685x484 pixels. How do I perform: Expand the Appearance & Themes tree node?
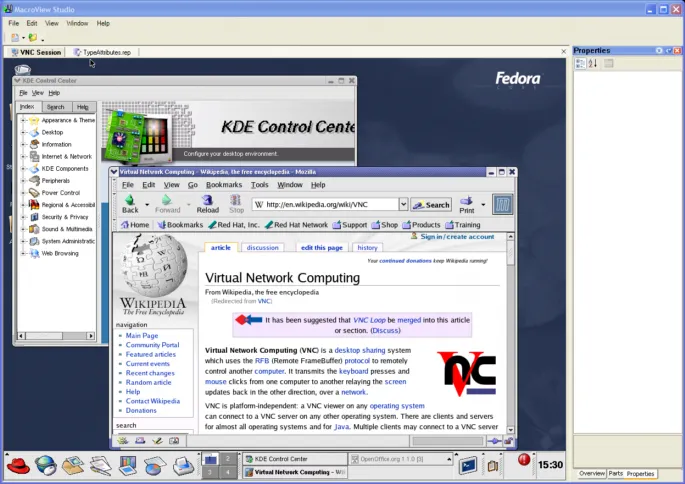(22, 120)
